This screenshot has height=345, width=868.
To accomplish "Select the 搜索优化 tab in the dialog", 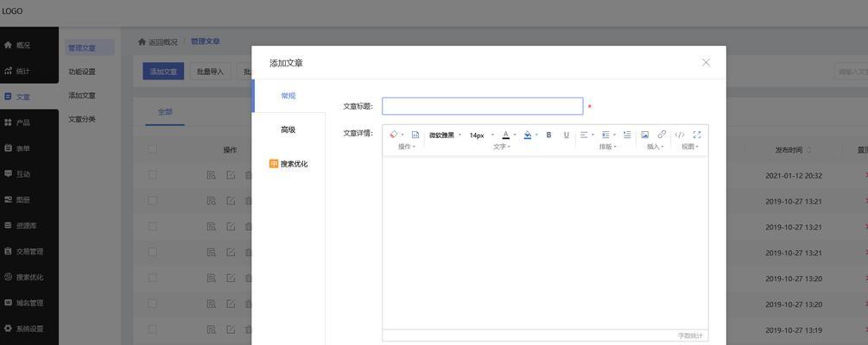I will pos(288,164).
